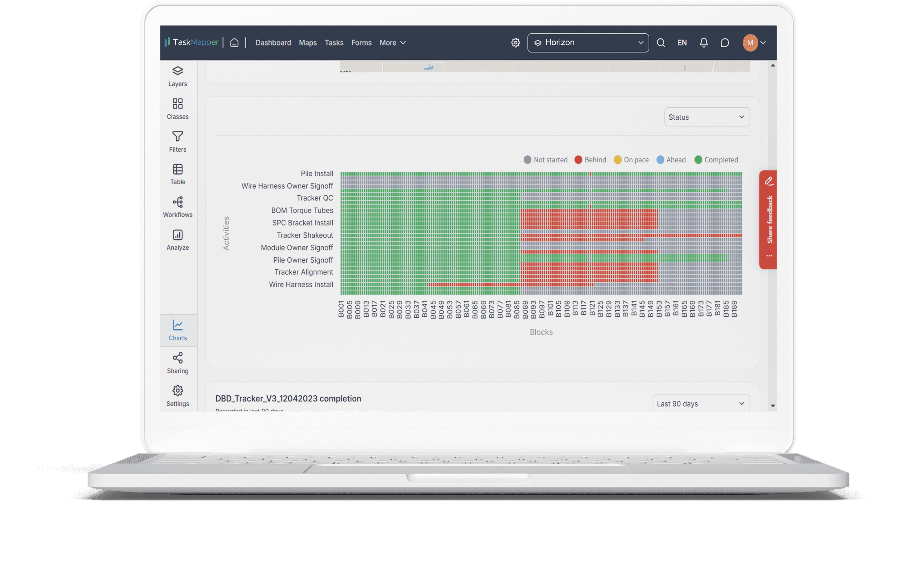The image size is (924, 563).
Task: Click the SPC Bracket Install label
Action: click(302, 223)
